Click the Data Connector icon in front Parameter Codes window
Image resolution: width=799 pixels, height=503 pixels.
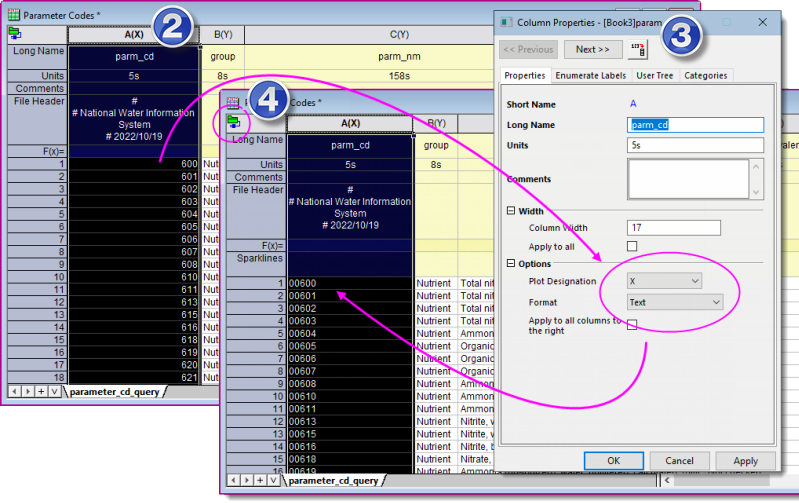coord(233,122)
